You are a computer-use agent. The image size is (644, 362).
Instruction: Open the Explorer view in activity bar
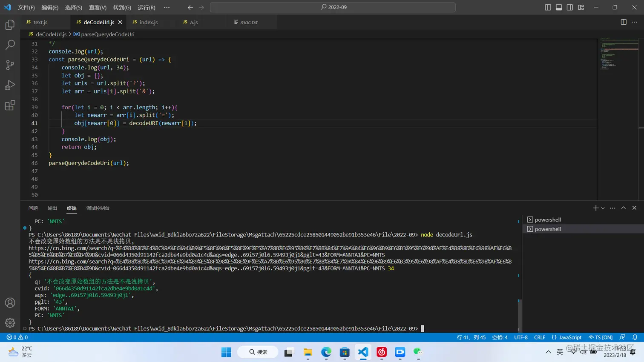click(10, 25)
